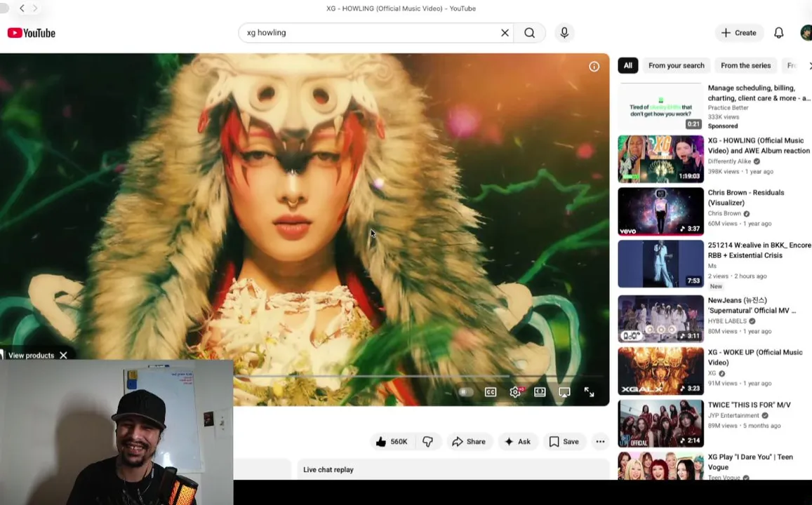Open sponsored Practice Better ad thumbnail
This screenshot has width=812, height=505.
click(x=660, y=107)
